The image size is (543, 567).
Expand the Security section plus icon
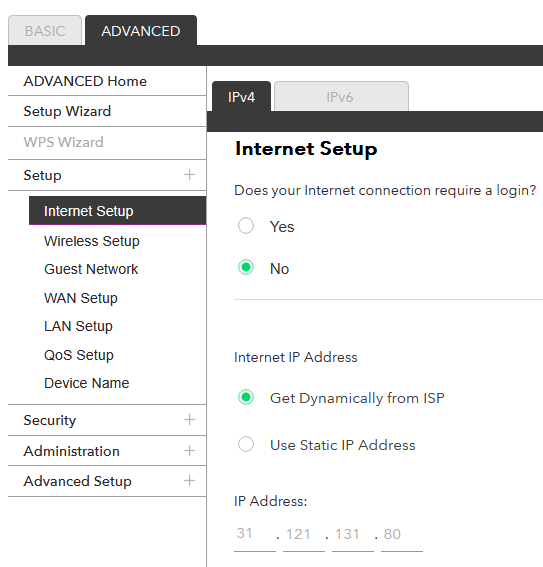[189, 419]
